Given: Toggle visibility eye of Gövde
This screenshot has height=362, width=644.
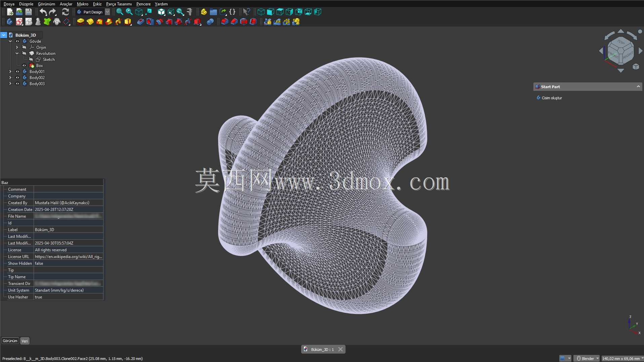Looking at the screenshot, I should pyautogui.click(x=17, y=41).
